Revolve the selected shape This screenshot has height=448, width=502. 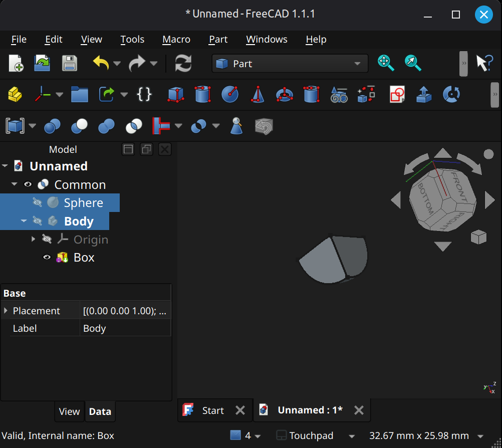coord(451,95)
